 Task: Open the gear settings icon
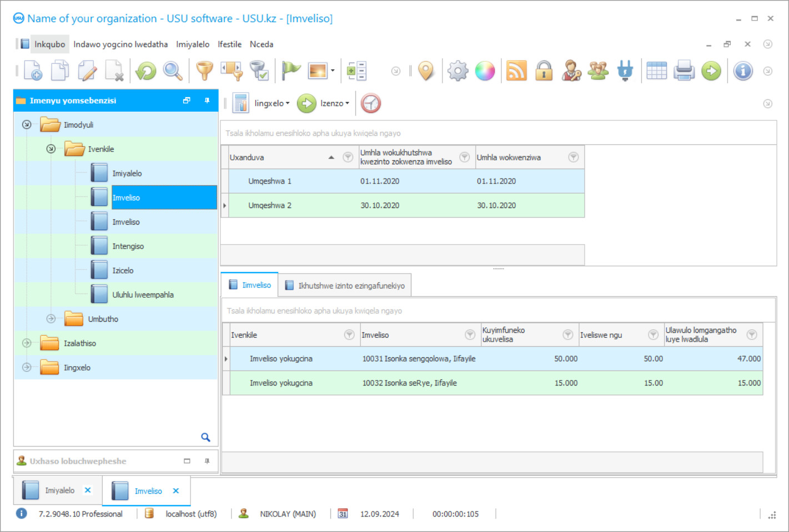click(x=458, y=71)
